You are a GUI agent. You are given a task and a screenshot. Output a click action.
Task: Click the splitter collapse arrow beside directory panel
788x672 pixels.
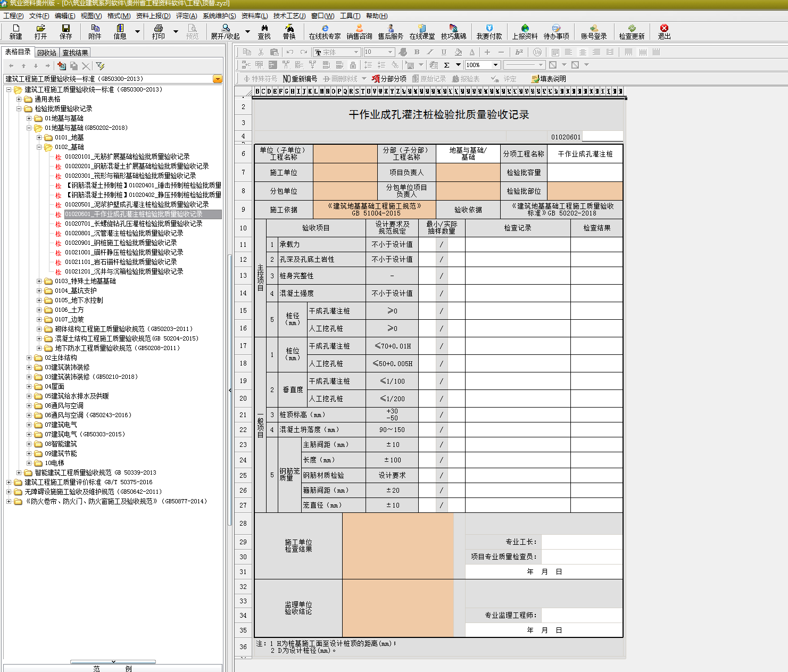[230, 390]
